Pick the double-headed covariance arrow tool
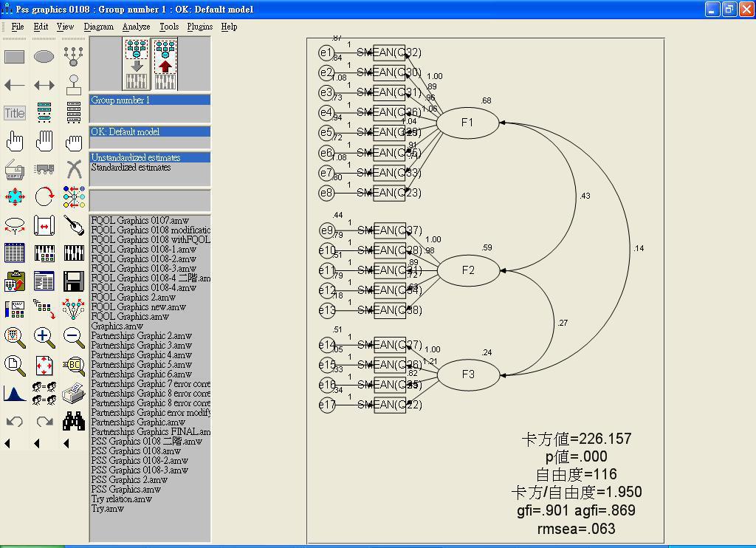This screenshot has width=756, height=548. tap(44, 85)
